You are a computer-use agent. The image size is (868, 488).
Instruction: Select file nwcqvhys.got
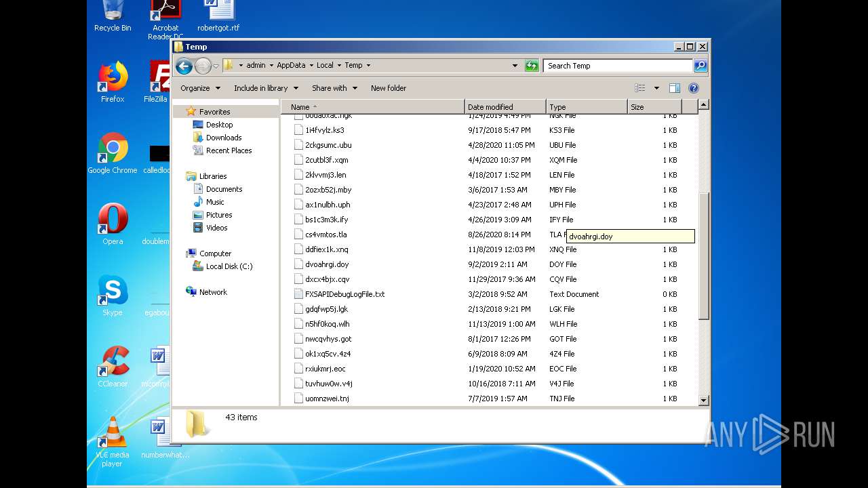328,339
